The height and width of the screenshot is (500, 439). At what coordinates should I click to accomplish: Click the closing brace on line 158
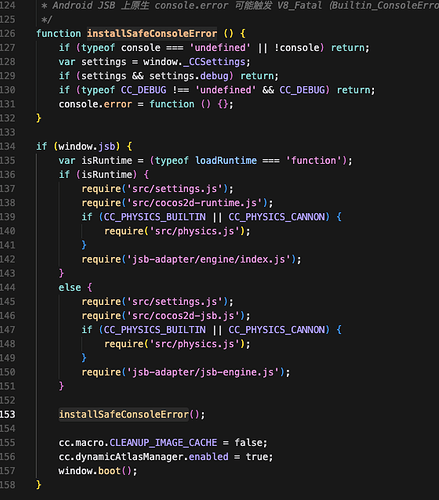click(39, 485)
